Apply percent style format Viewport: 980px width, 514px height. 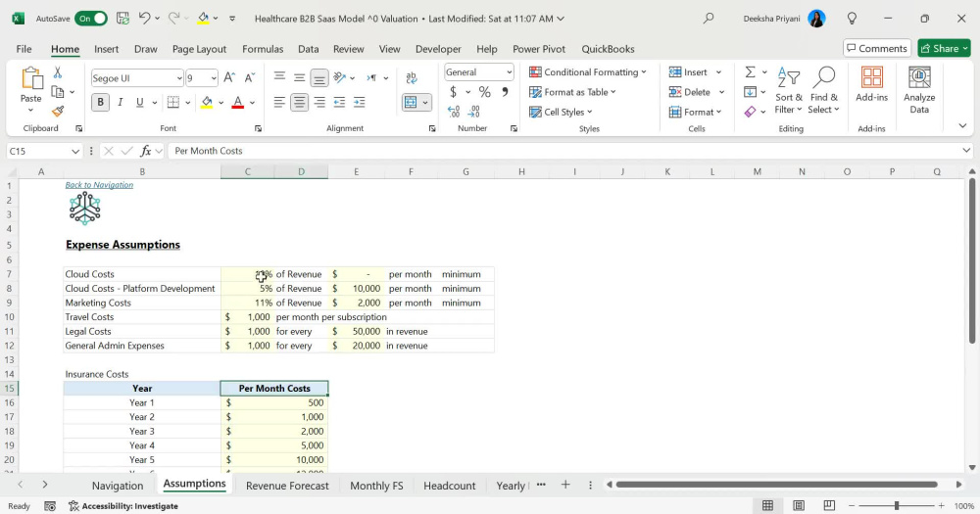pyautogui.click(x=484, y=92)
